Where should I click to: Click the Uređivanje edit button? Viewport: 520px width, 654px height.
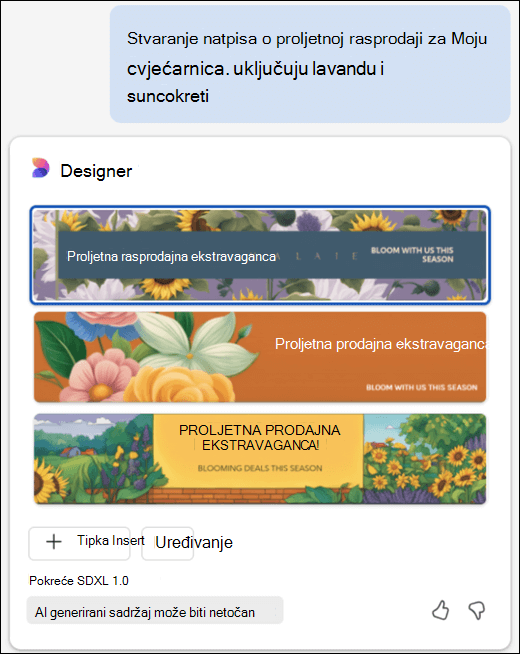click(x=168, y=543)
